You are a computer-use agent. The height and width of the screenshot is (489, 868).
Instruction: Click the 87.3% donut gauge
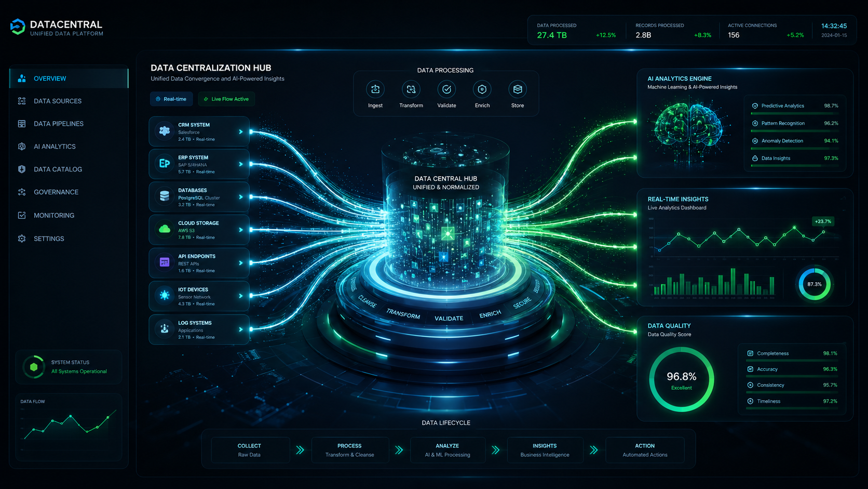[x=815, y=284]
